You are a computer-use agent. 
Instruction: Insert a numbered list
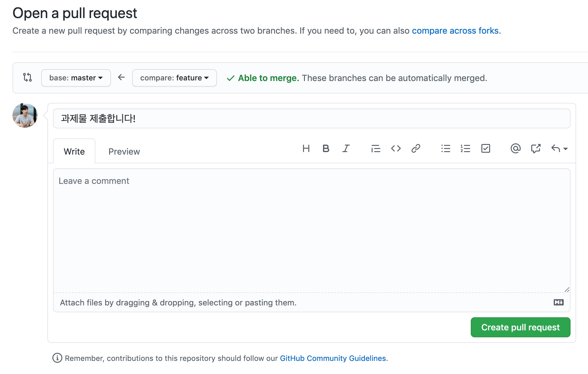465,149
